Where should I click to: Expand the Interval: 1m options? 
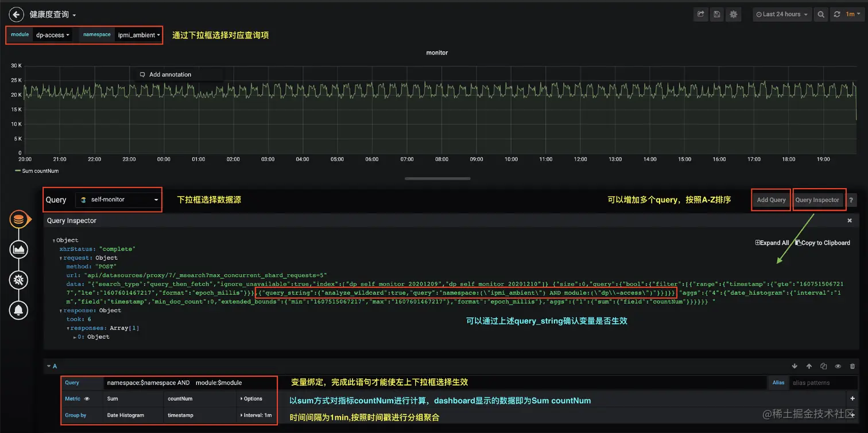coord(255,415)
